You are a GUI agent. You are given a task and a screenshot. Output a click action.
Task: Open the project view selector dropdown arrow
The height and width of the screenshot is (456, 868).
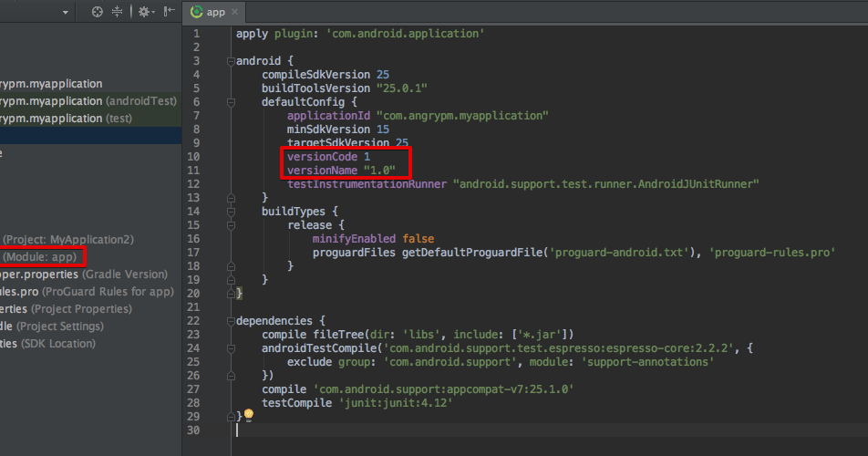pos(66,12)
